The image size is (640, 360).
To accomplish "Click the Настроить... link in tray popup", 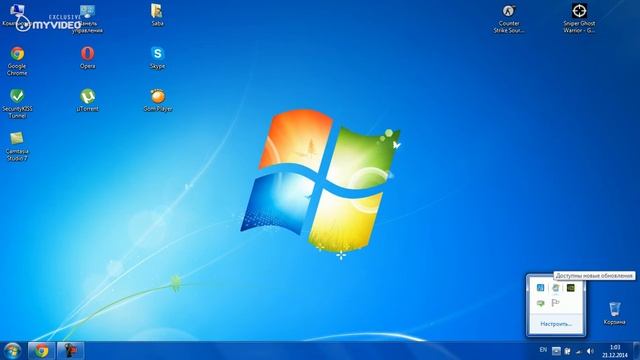I will click(556, 324).
